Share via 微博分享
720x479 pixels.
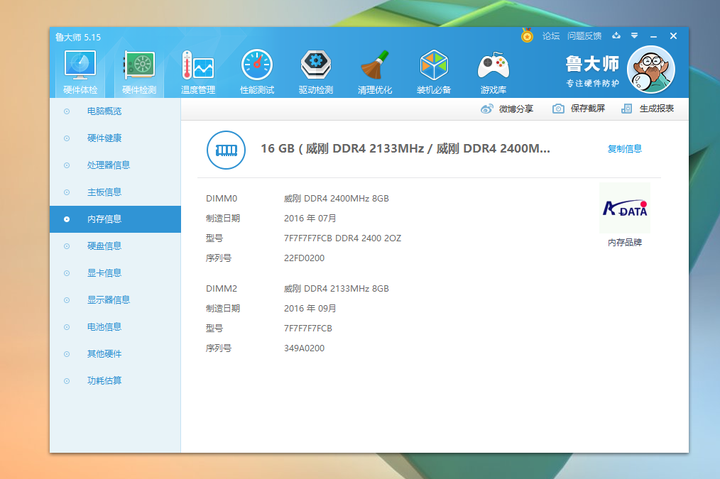pyautogui.click(x=516, y=109)
